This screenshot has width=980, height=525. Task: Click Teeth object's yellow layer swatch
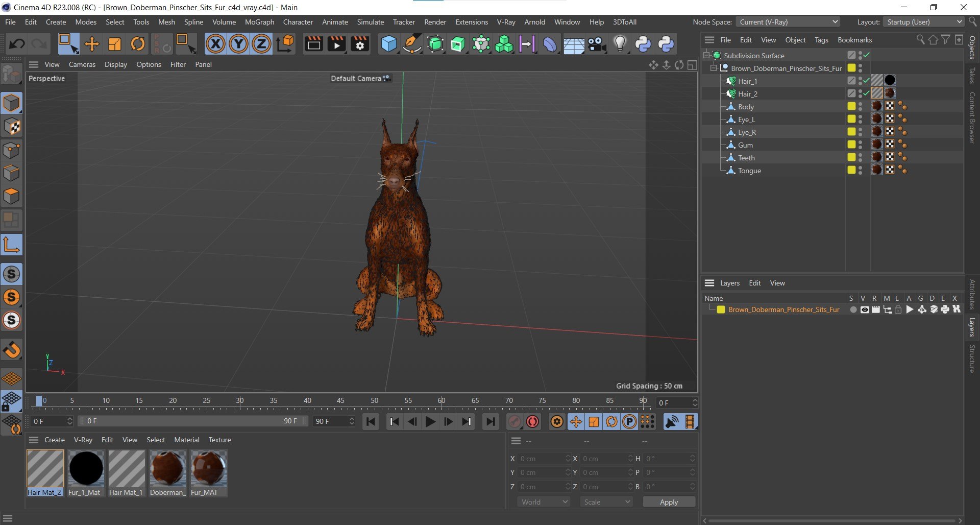point(851,157)
